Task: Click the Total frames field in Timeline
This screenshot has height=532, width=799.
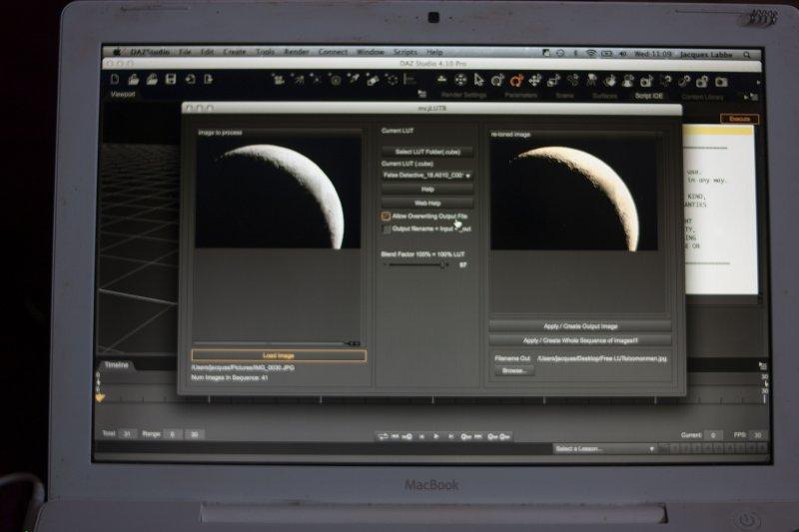Action: 127,434
